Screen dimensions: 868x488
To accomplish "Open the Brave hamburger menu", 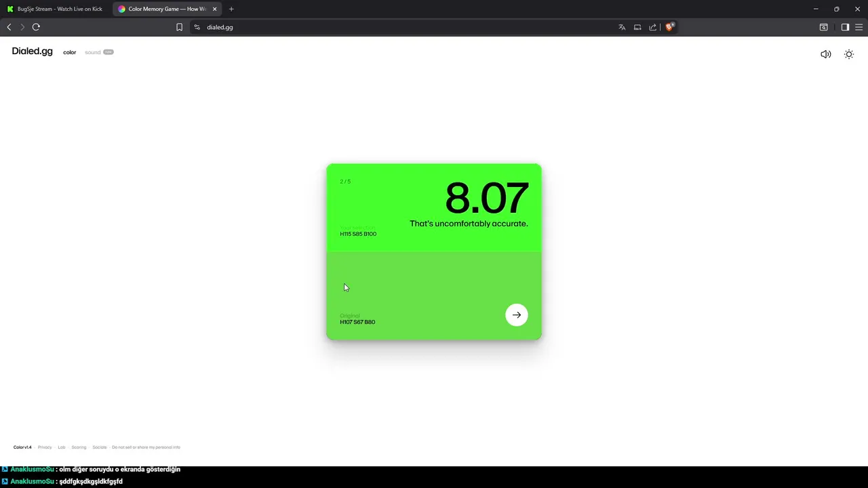I will point(859,27).
